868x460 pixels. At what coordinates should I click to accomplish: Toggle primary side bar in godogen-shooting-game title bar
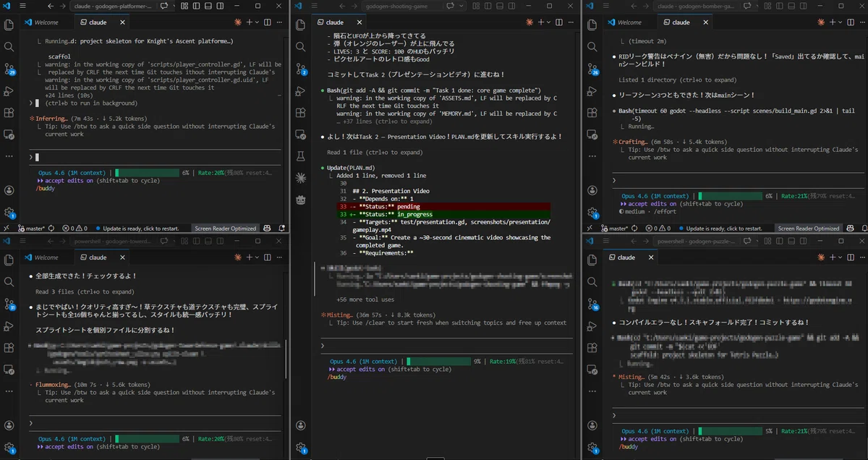click(x=488, y=6)
